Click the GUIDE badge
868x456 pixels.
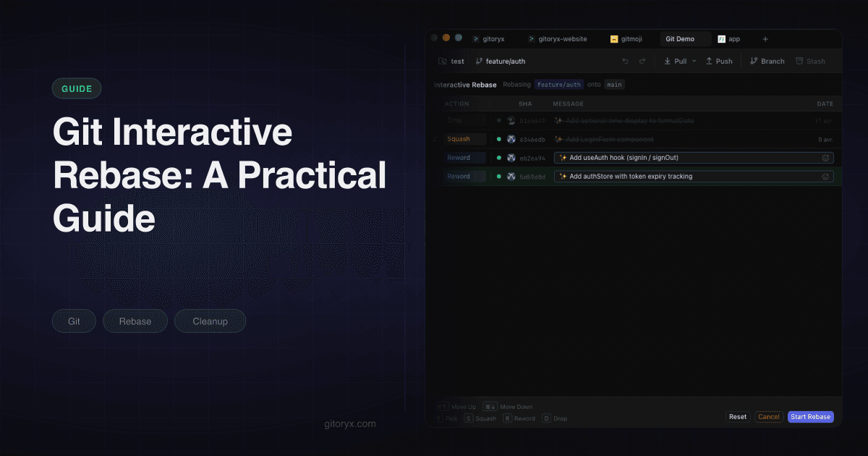[x=77, y=88]
